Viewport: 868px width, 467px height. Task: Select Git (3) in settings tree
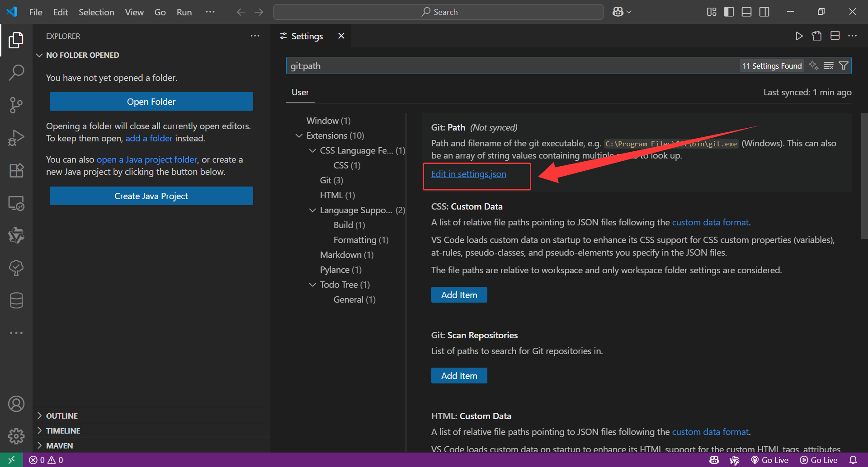(331, 180)
